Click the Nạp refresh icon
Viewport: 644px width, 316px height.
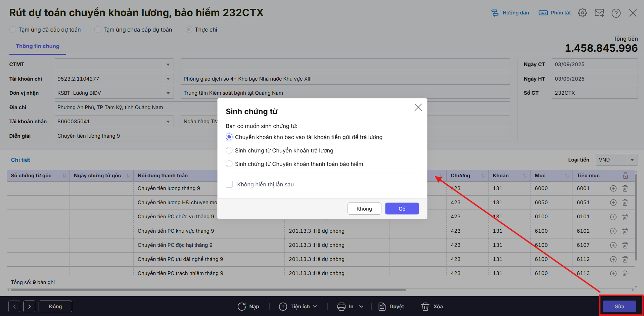242,307
